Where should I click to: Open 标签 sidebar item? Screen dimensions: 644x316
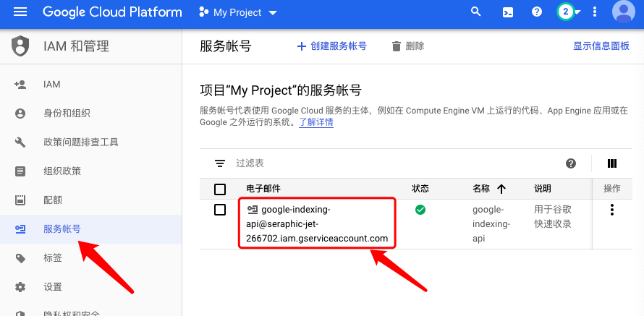(x=90, y=258)
